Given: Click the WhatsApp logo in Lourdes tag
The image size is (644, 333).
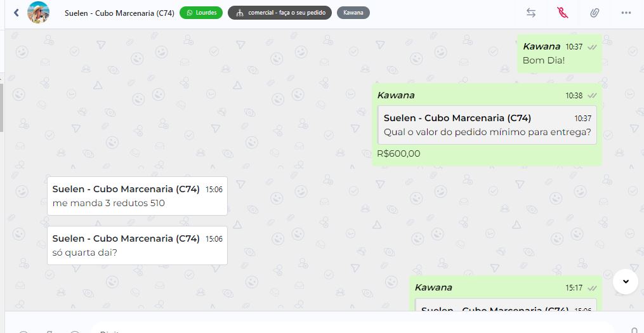Looking at the screenshot, I should (188, 13).
